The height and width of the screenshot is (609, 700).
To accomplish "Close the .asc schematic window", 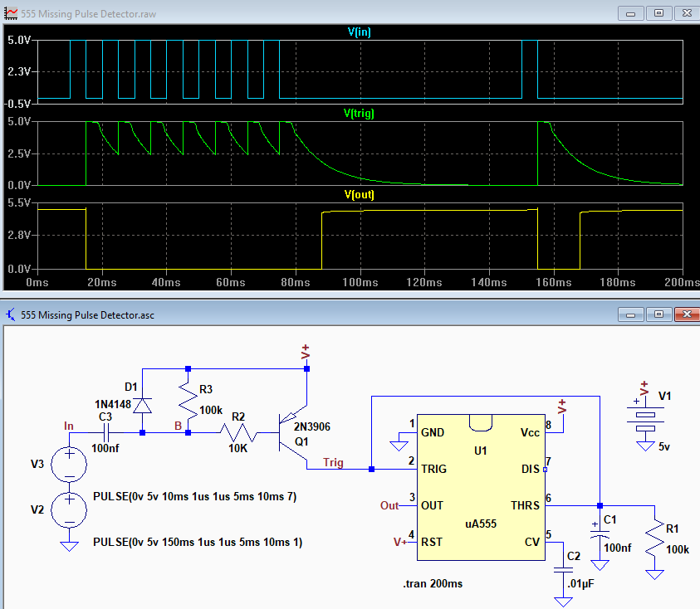I will (687, 314).
